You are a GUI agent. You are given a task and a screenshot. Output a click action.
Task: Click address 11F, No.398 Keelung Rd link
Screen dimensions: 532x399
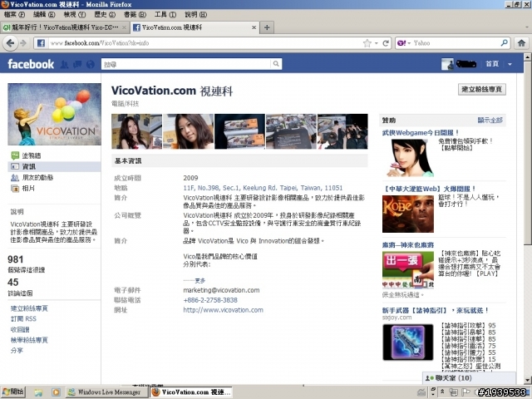(x=263, y=188)
